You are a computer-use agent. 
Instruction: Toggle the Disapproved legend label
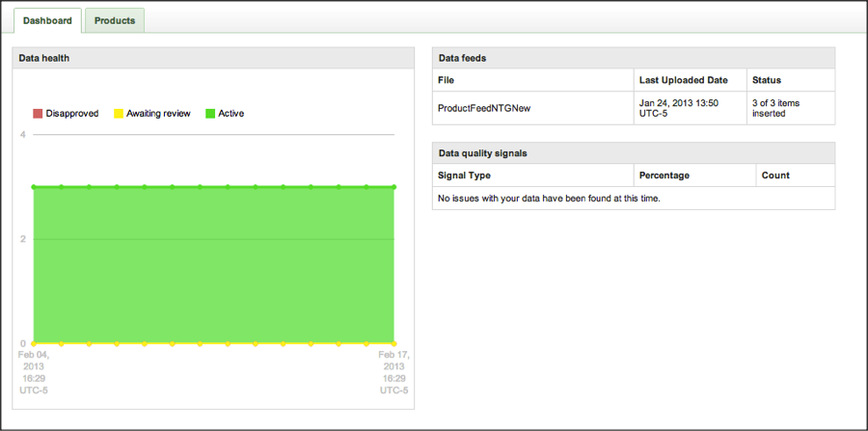click(x=72, y=114)
